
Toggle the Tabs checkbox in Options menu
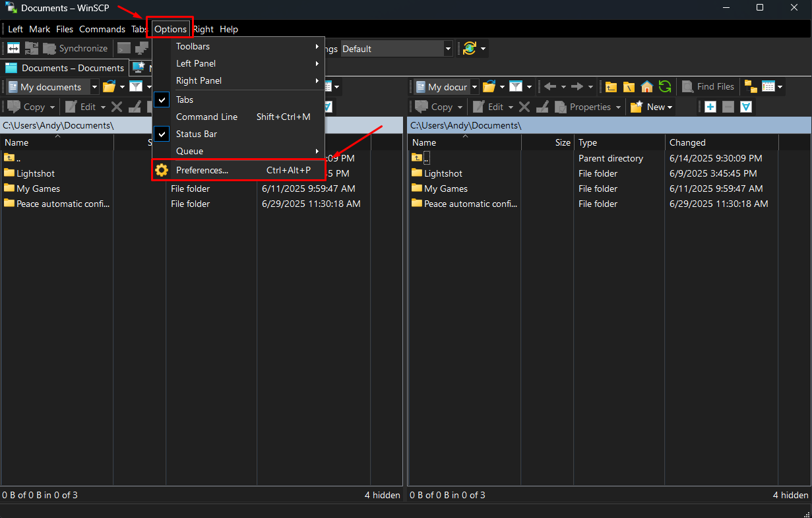click(x=162, y=100)
